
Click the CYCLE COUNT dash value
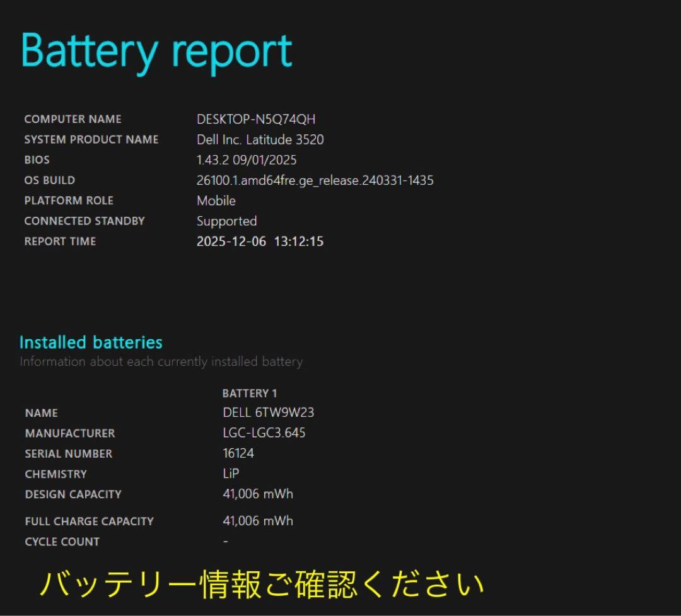click(x=223, y=541)
